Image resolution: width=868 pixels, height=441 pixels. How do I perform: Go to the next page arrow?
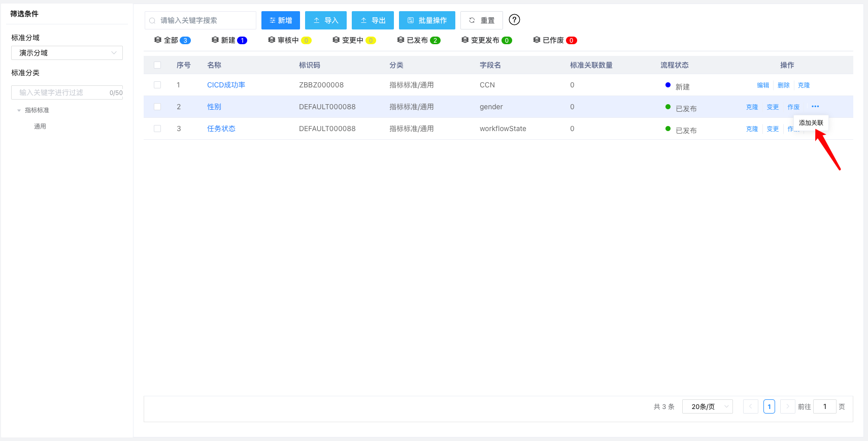787,406
